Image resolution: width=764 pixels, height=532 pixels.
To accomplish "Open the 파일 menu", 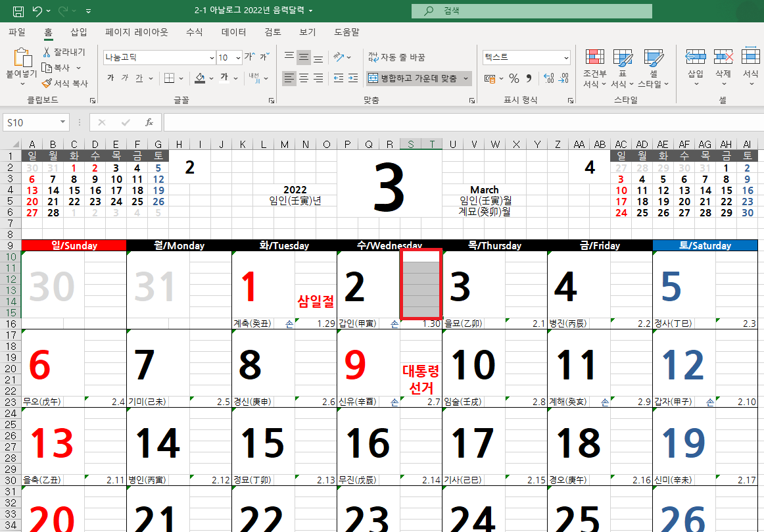I will pos(17,32).
